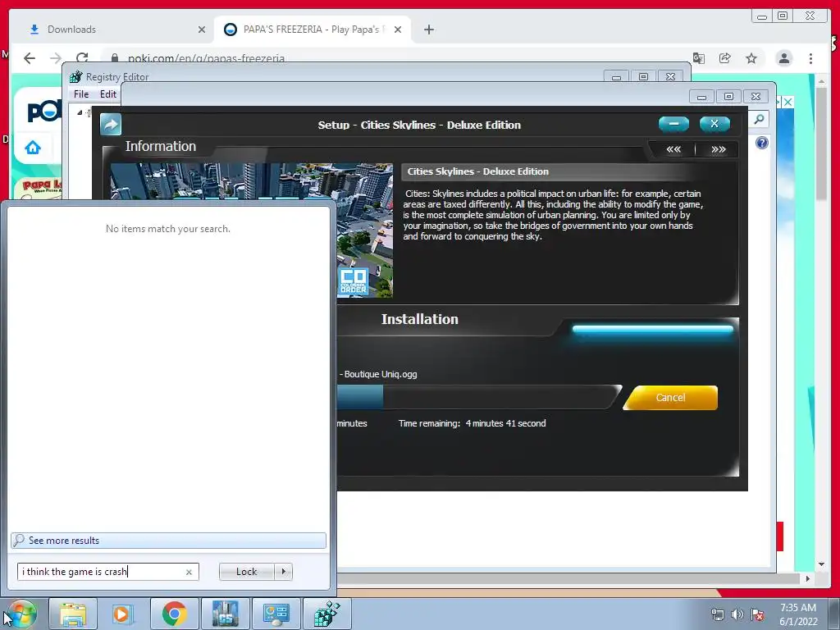Click the Action Center flag tray icon
The image size is (840, 630).
point(757,614)
